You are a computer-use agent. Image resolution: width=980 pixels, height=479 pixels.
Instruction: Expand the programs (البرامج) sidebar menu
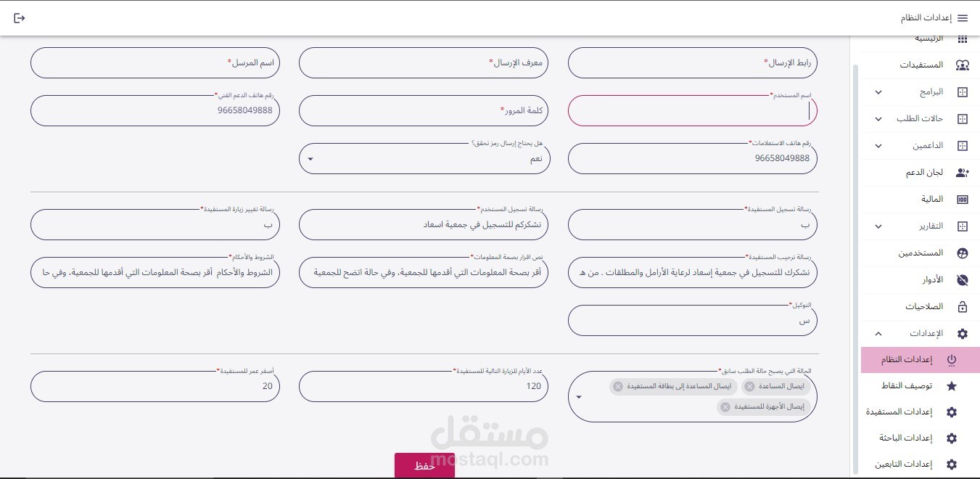coord(878,92)
